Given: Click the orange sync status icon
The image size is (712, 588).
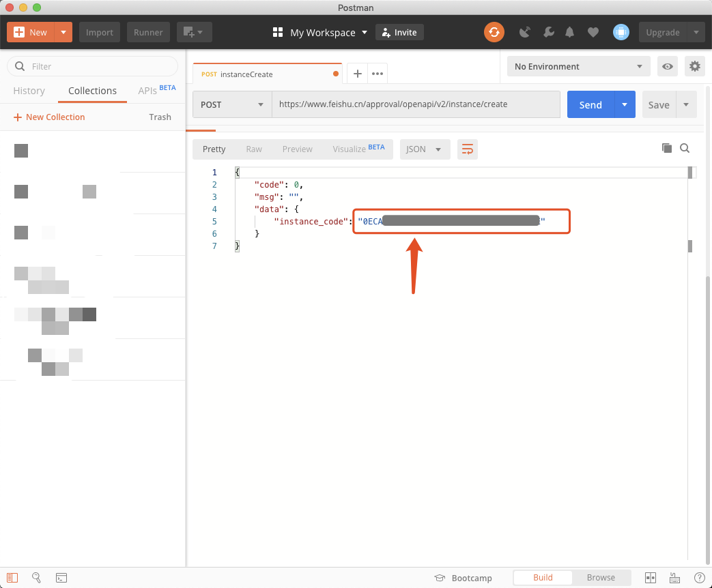Looking at the screenshot, I should click(494, 32).
